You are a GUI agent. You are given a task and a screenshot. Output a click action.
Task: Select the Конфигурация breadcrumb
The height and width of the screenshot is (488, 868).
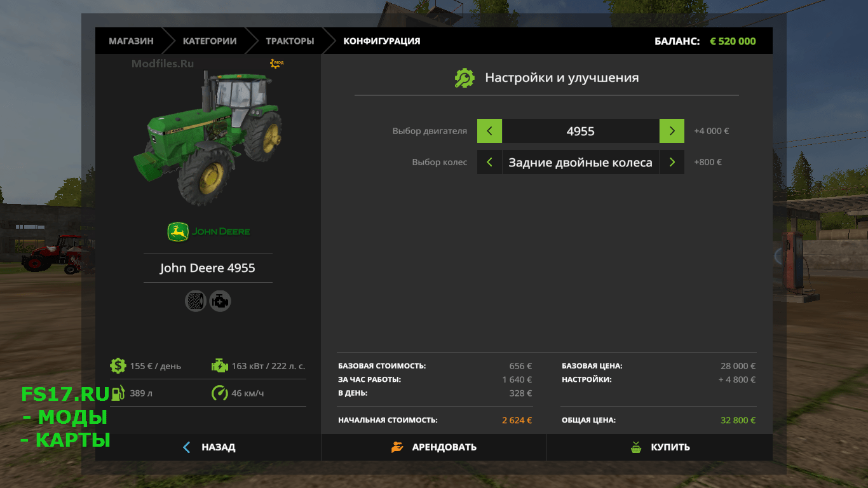[x=382, y=41]
